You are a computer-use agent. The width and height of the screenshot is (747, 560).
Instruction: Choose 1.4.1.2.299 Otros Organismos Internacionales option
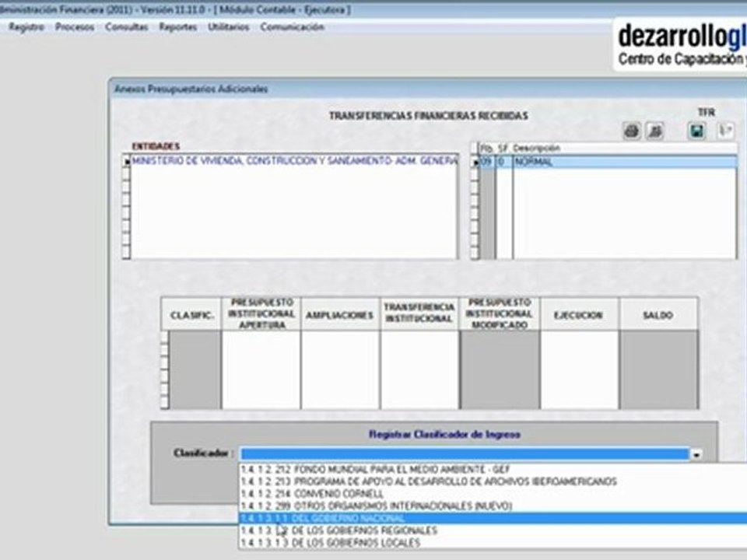[x=493, y=506]
